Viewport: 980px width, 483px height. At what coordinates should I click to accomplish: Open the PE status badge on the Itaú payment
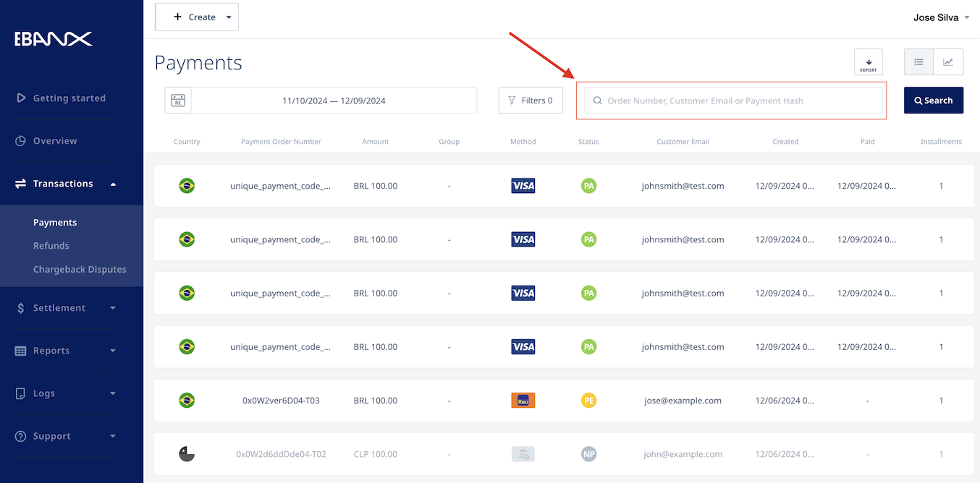click(588, 400)
